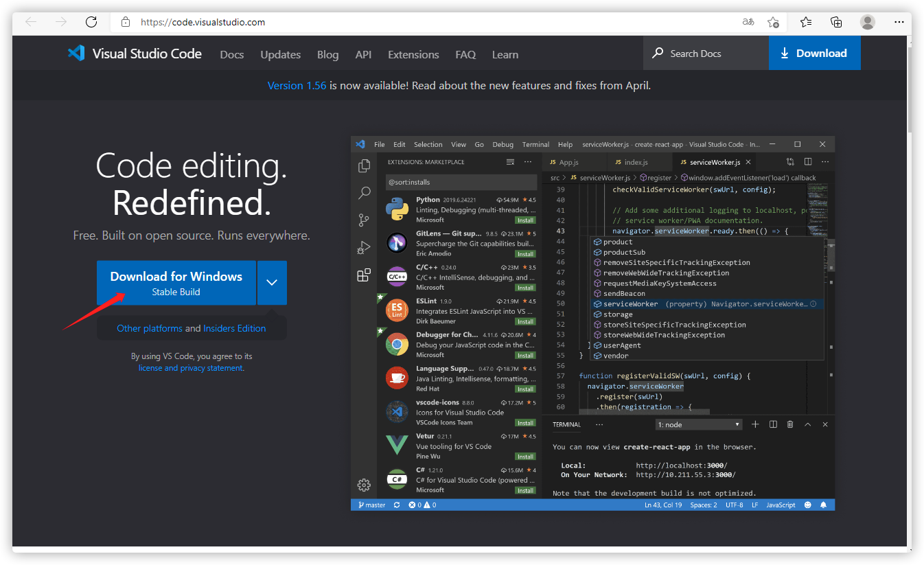Open the '1: node' terminal dropdown
The image size is (924, 565).
[x=699, y=424]
